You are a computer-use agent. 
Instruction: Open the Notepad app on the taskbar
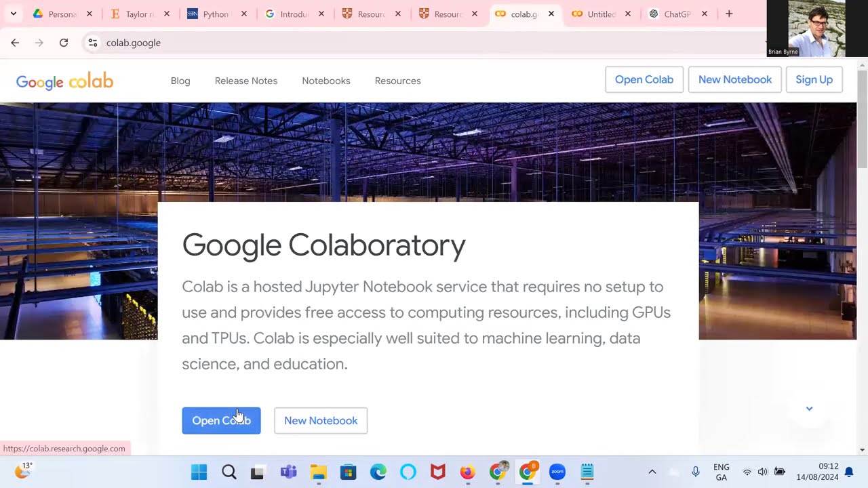587,472
